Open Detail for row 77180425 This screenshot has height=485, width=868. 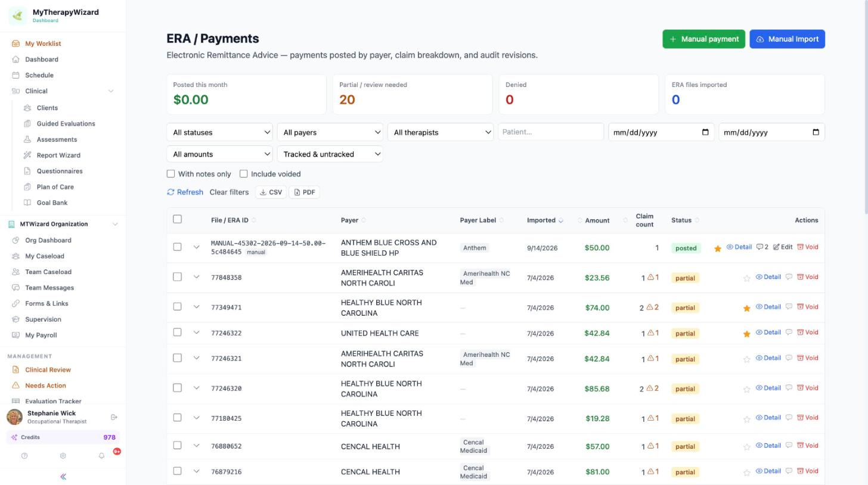[x=768, y=418]
